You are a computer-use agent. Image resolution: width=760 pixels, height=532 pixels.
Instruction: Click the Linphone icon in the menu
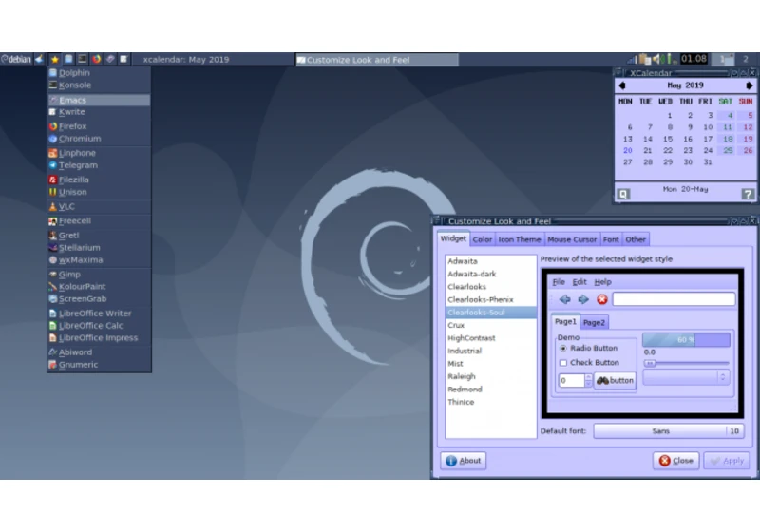click(x=53, y=153)
